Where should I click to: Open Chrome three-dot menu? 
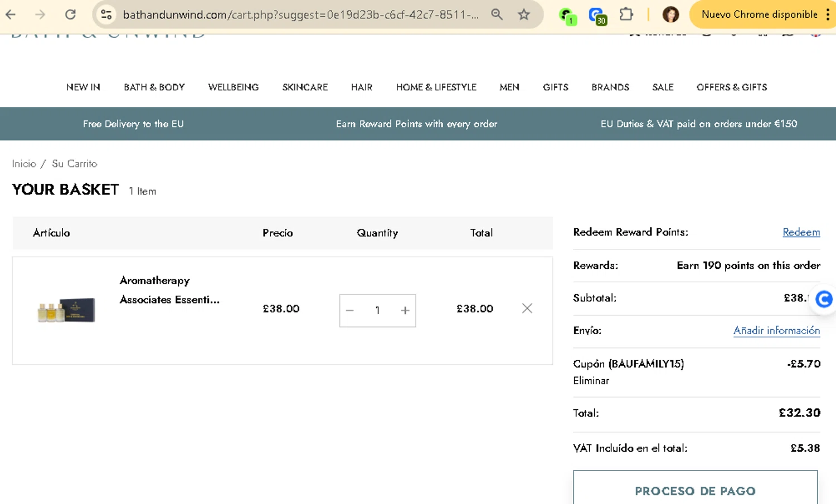point(828,14)
